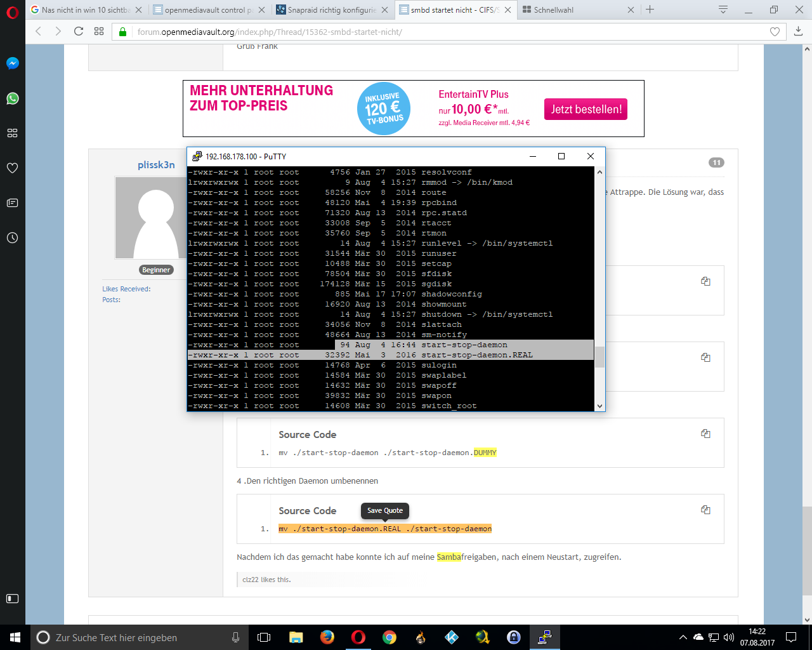This screenshot has height=650, width=812.
Task: Open the Opera main menu logo
Action: click(12, 12)
